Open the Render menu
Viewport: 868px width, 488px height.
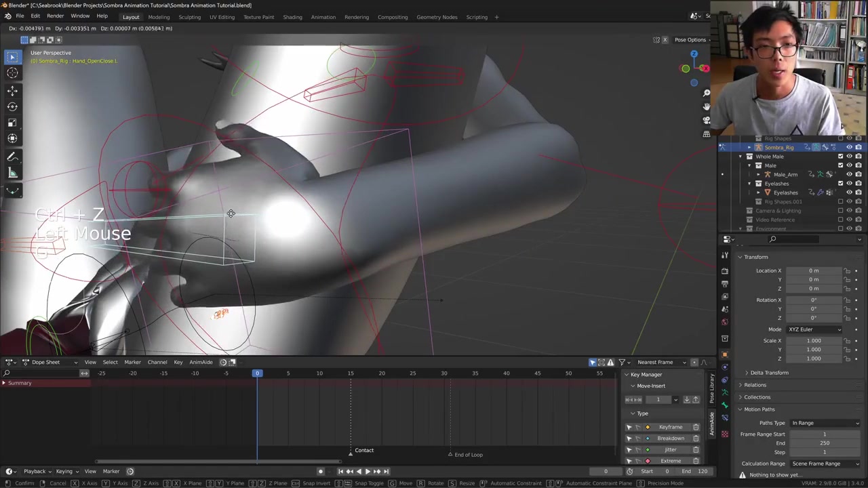(x=55, y=16)
